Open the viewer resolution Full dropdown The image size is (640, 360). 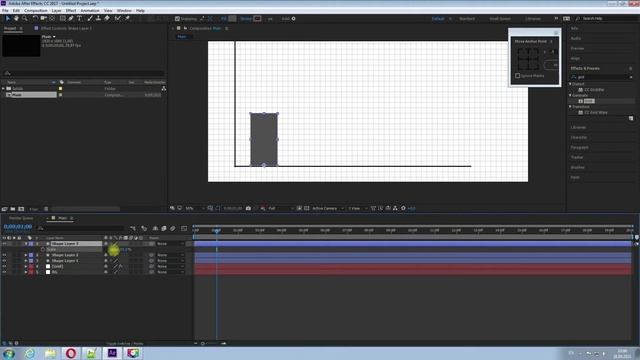[280, 208]
